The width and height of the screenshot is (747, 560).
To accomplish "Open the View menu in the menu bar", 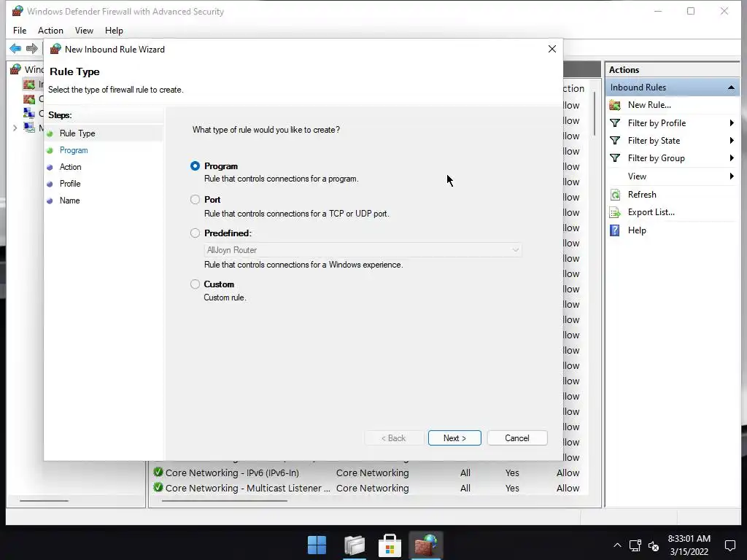I will (x=84, y=31).
